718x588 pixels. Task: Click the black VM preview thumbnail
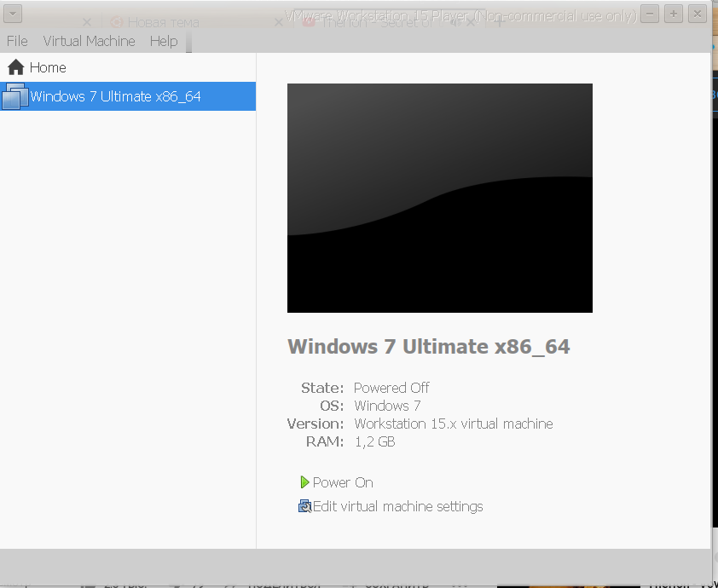[x=439, y=198]
